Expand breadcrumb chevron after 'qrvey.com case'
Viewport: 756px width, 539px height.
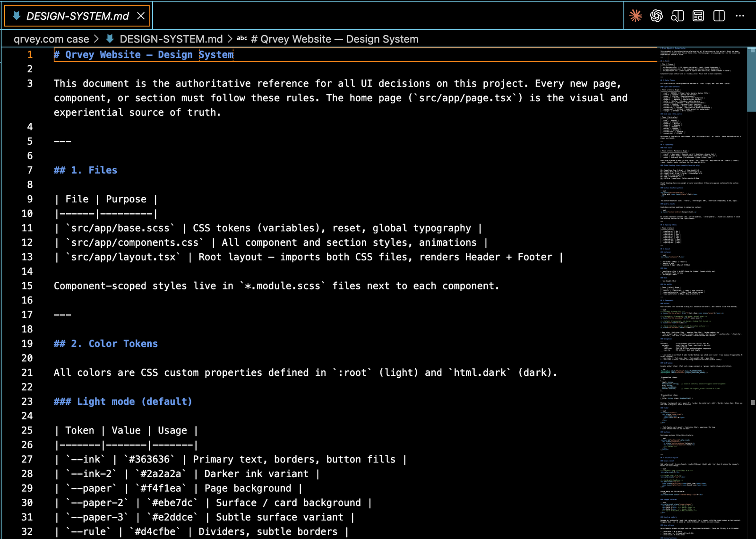tap(97, 39)
